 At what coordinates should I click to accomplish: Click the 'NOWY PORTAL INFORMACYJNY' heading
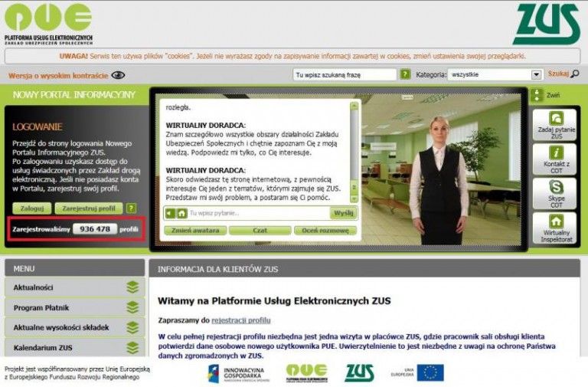(x=73, y=95)
